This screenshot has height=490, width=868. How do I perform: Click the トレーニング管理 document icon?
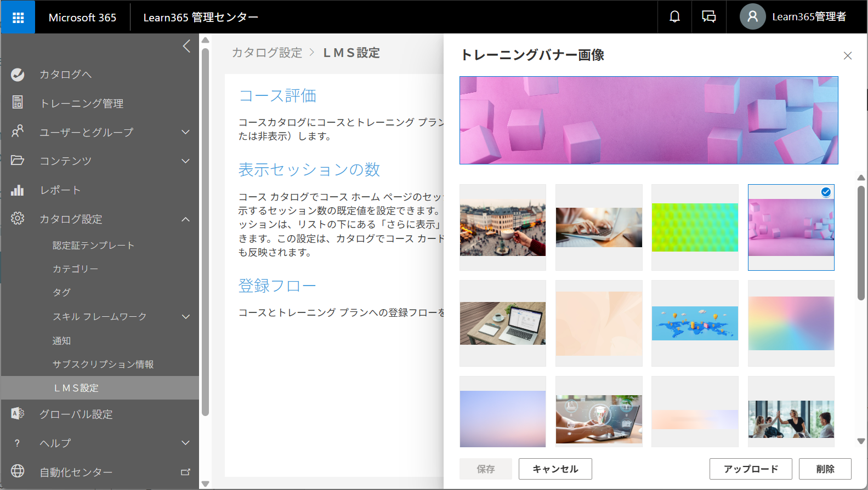coord(18,102)
